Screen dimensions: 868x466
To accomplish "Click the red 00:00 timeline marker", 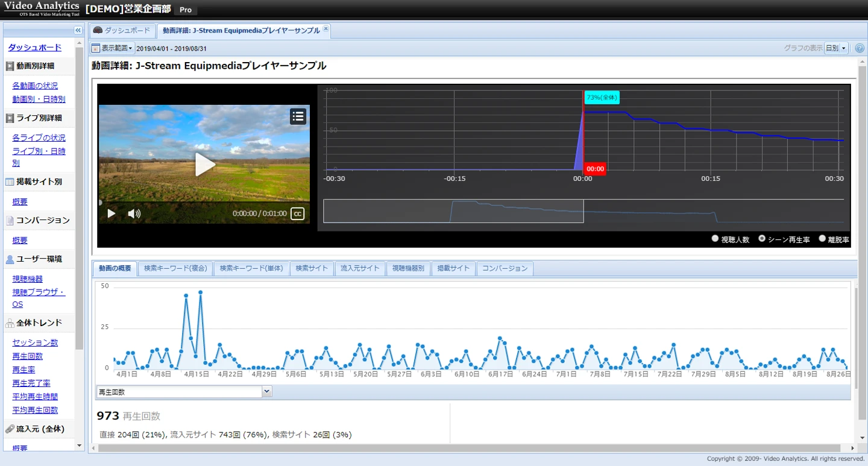I will pyautogui.click(x=595, y=169).
